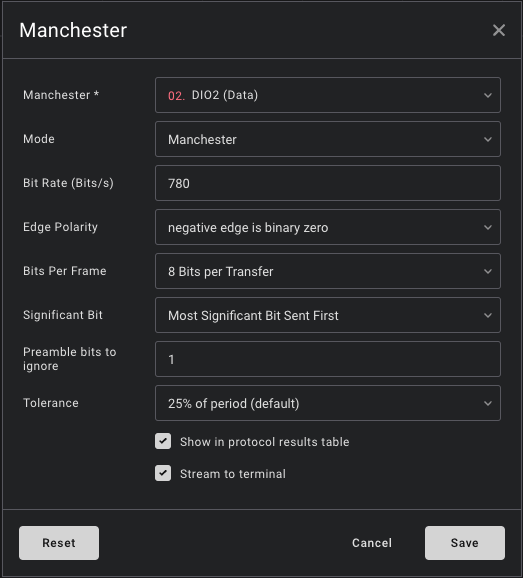Screen dimensions: 523x578
Task: Click the red 02. channel number indicator
Action: pos(176,96)
